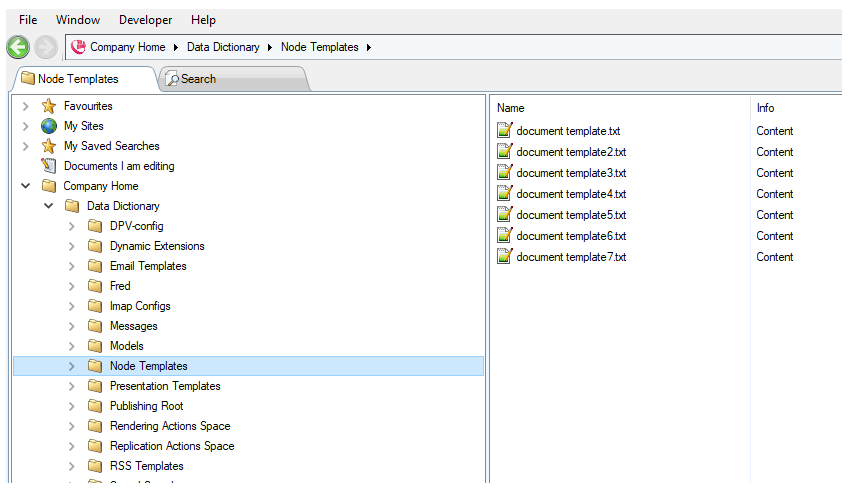This screenshot has width=853, height=495.
Task: Click the Publishing Root folder icon
Action: (x=95, y=406)
